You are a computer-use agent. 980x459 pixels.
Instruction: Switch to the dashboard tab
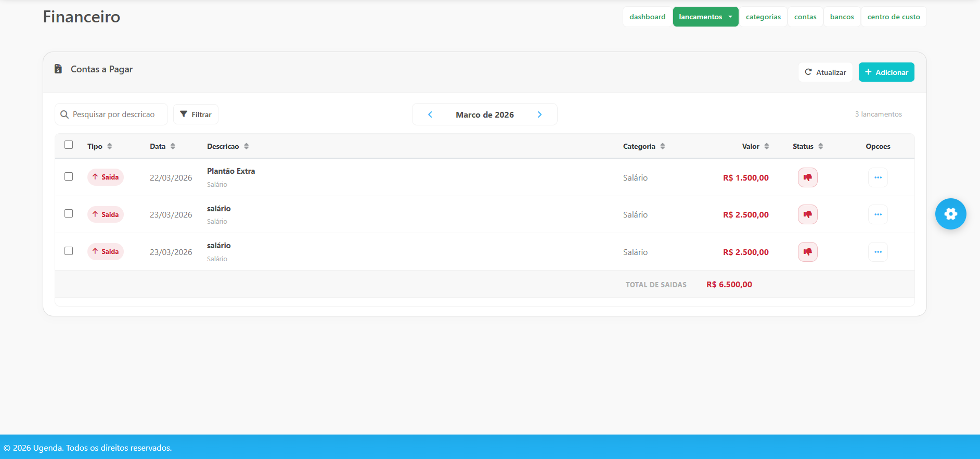[647, 17]
